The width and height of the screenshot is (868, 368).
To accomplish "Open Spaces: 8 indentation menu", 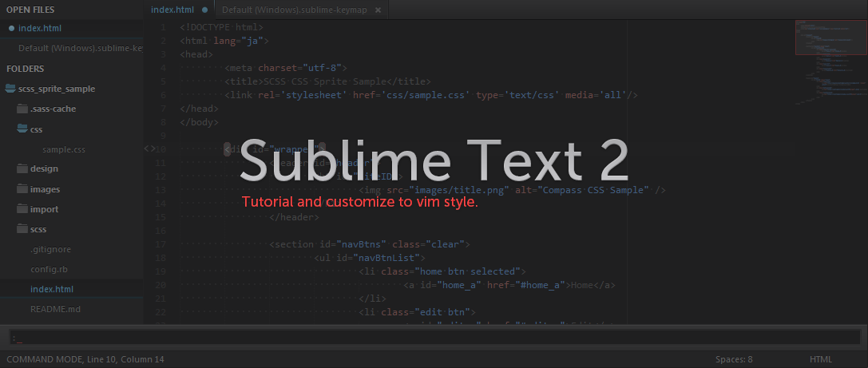I will (734, 359).
